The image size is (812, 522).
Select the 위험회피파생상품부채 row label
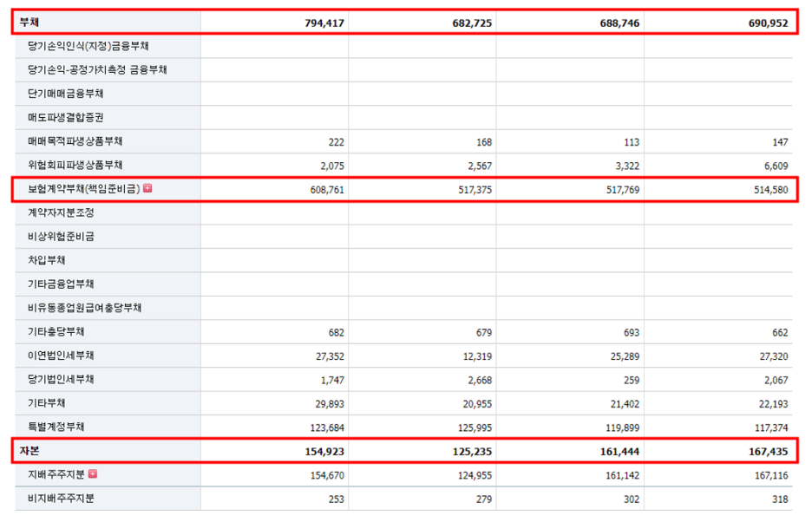pos(75,166)
